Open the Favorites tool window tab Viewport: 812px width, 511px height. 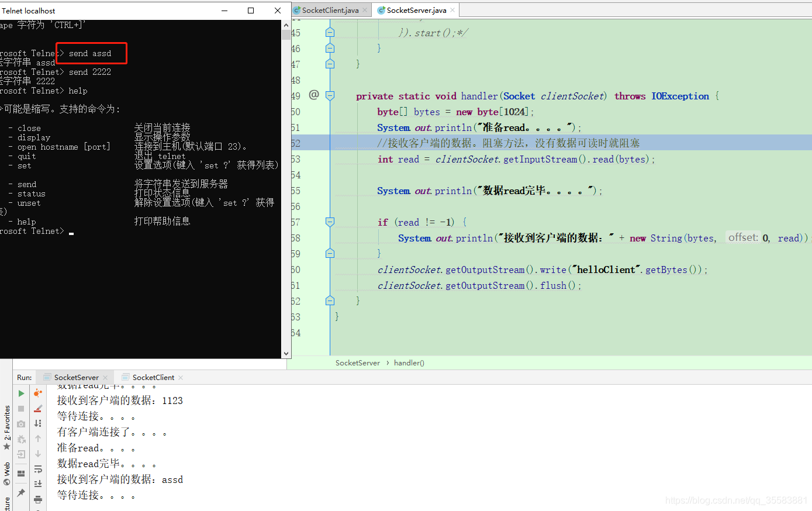point(6,427)
